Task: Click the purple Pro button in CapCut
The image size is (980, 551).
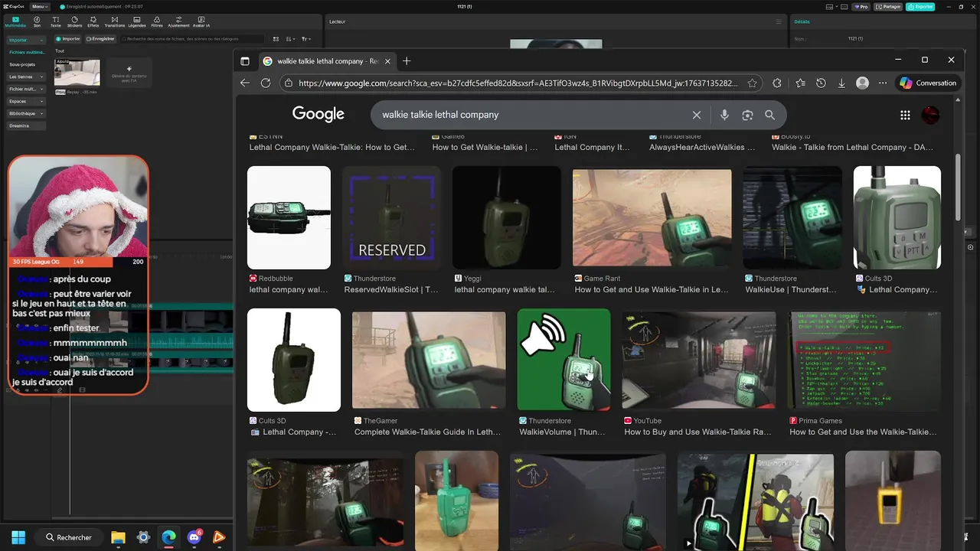Action: (x=862, y=6)
